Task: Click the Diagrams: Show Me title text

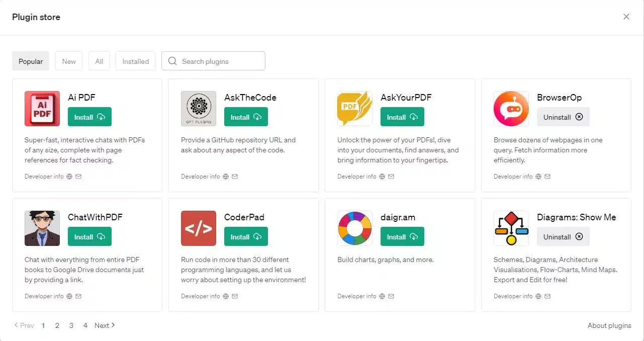Action: point(577,217)
